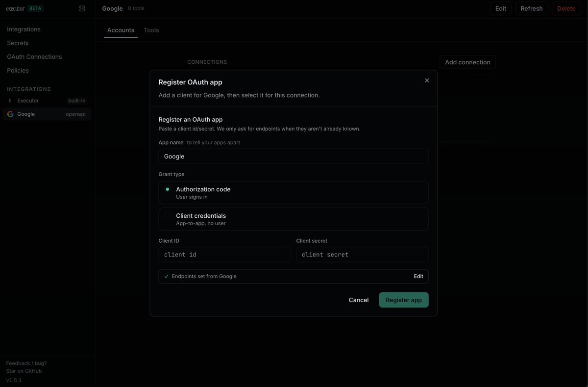Click the v1.5.1 version text

14,380
